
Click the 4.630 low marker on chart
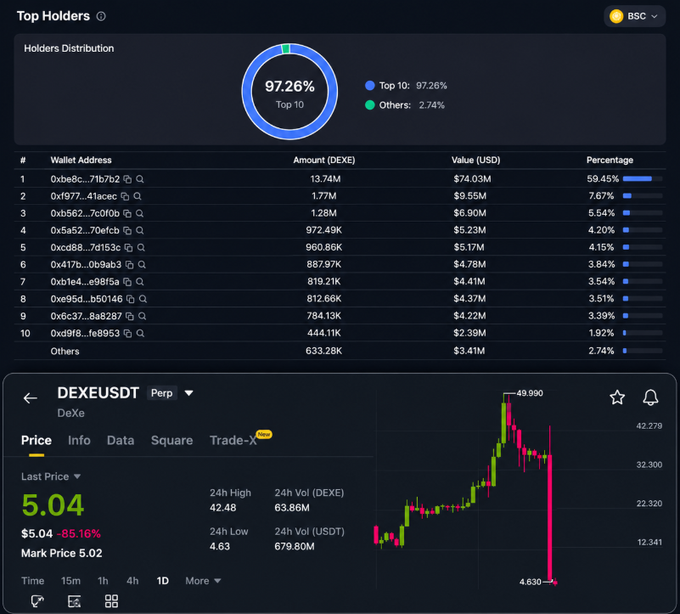pos(530,582)
